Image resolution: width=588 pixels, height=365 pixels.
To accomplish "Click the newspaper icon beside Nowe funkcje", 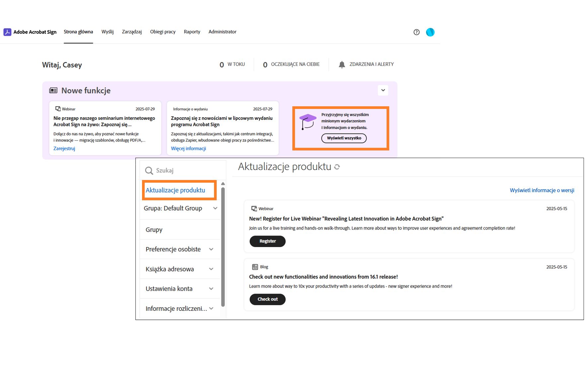I will [53, 90].
